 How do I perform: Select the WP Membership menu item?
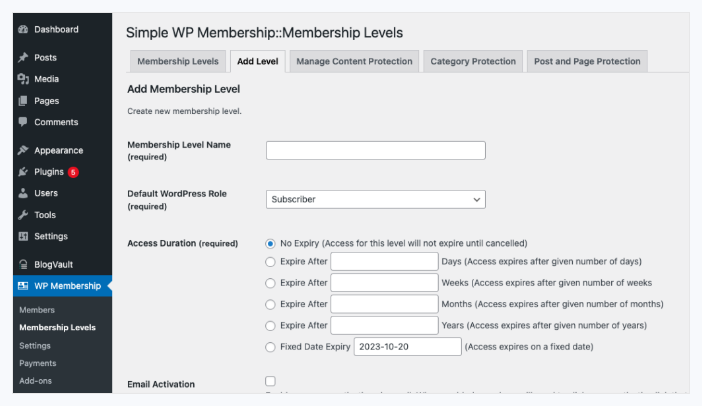[62, 286]
